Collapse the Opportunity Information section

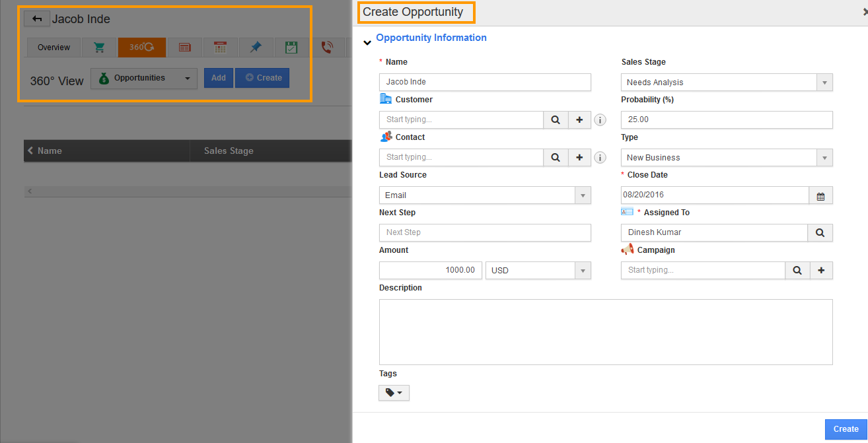point(367,43)
